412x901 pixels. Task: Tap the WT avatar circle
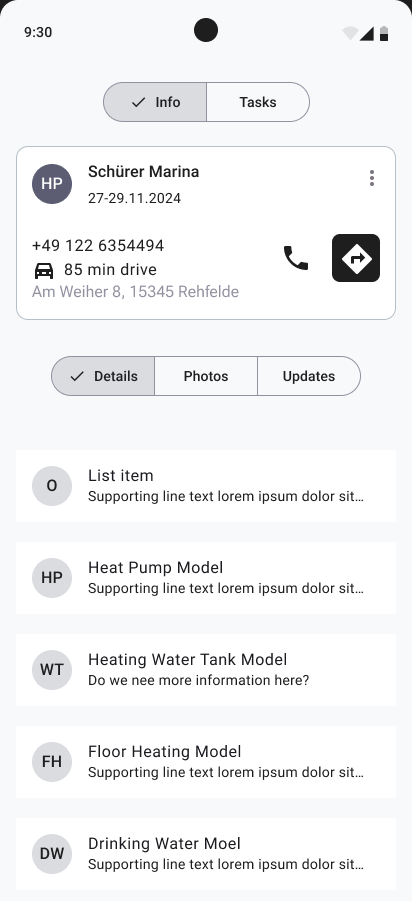click(52, 670)
